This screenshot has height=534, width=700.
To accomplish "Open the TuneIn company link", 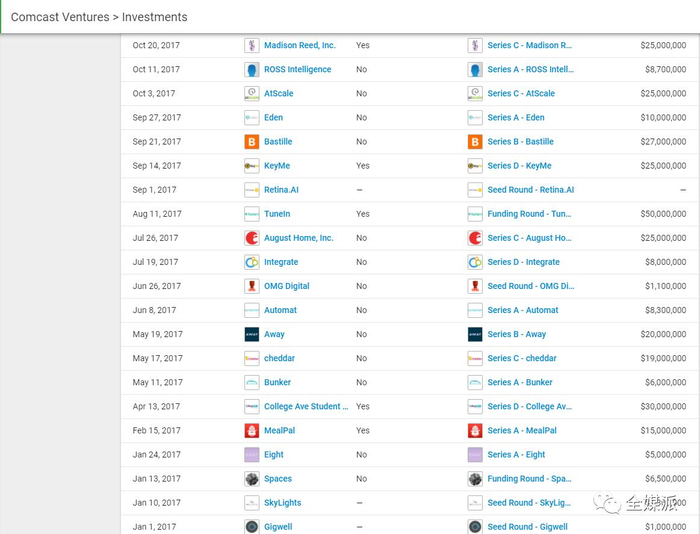I will tap(277, 214).
